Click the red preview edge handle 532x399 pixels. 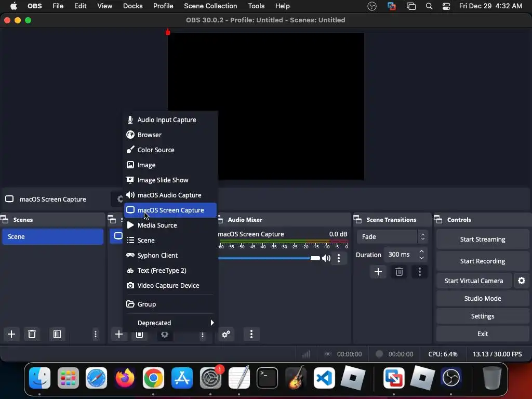168,32
